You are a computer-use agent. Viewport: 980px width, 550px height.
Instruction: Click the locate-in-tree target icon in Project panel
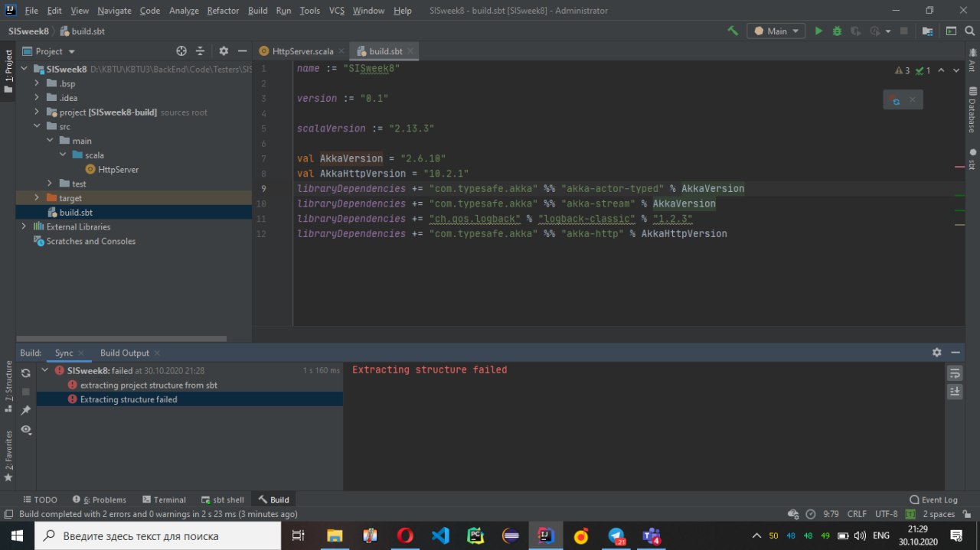[181, 51]
